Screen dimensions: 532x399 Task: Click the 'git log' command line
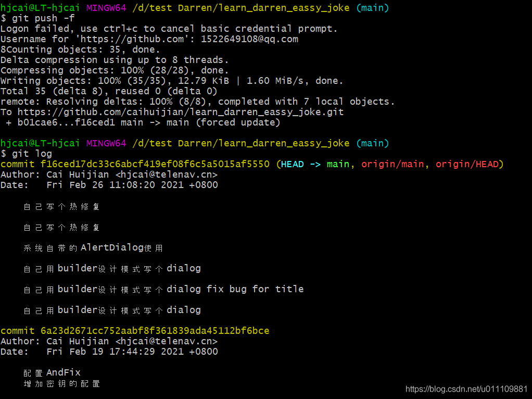(27, 154)
